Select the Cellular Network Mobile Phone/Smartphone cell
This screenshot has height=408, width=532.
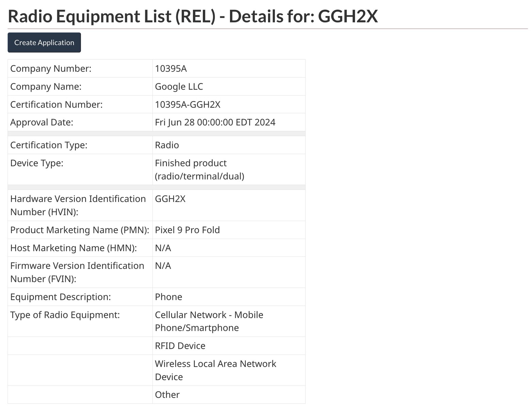229,321
